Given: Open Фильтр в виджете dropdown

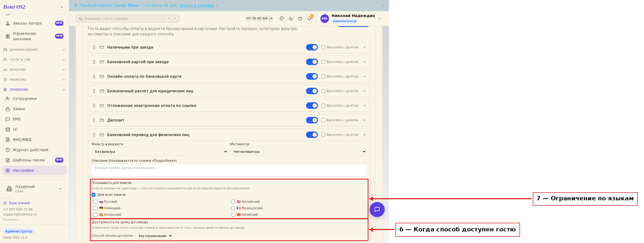Looking at the screenshot, I should pos(160,152).
